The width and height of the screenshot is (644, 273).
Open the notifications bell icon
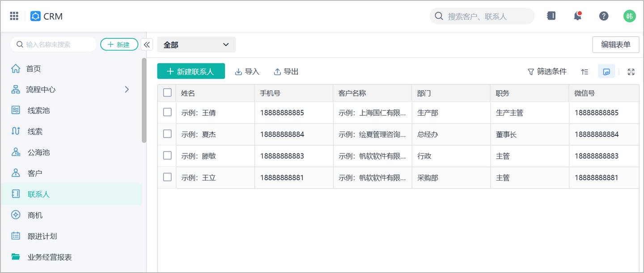point(577,16)
